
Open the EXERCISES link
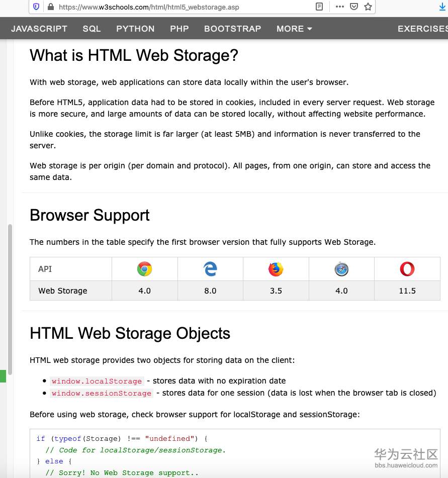point(423,29)
